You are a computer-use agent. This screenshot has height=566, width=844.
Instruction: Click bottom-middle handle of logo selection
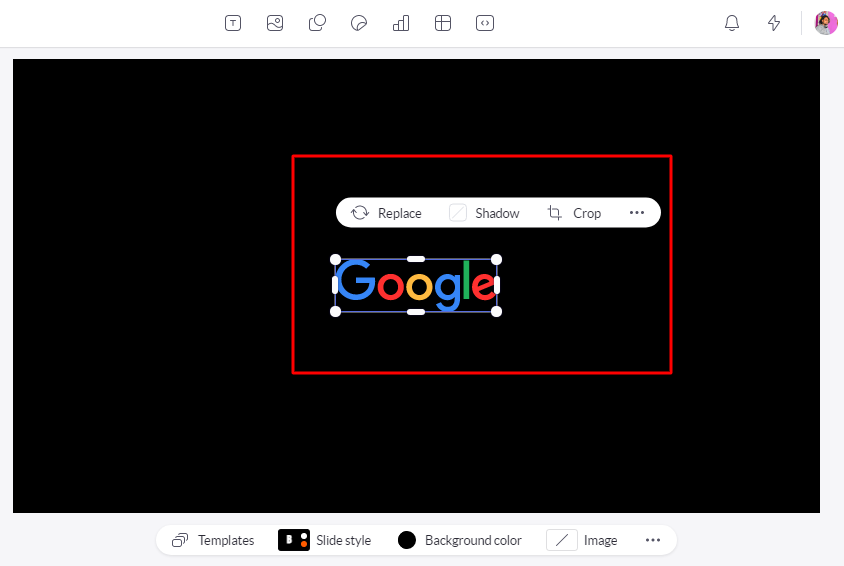click(416, 312)
